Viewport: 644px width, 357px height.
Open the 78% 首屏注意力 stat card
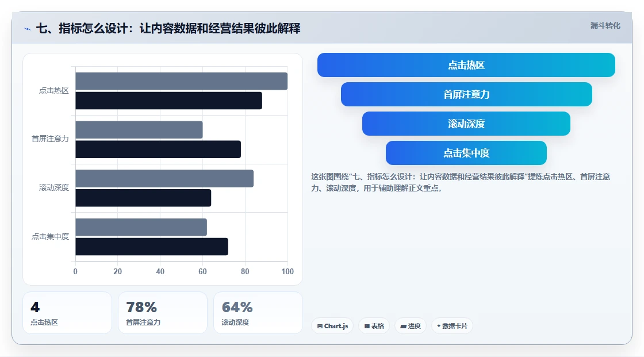163,313
